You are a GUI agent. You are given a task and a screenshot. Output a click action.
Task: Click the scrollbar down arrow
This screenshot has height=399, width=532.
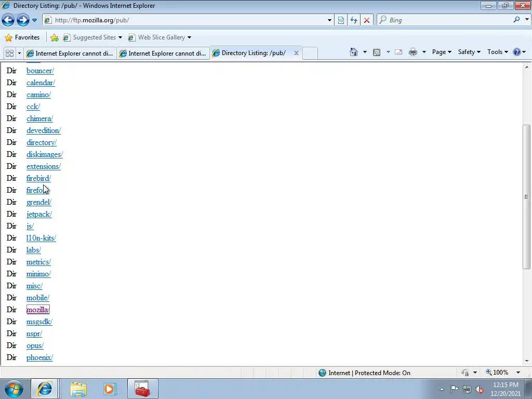click(527, 361)
